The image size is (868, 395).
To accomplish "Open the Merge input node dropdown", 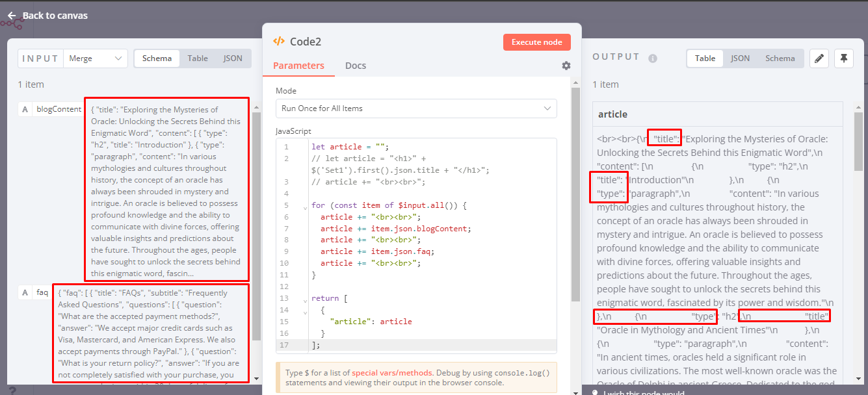I will tap(96, 58).
